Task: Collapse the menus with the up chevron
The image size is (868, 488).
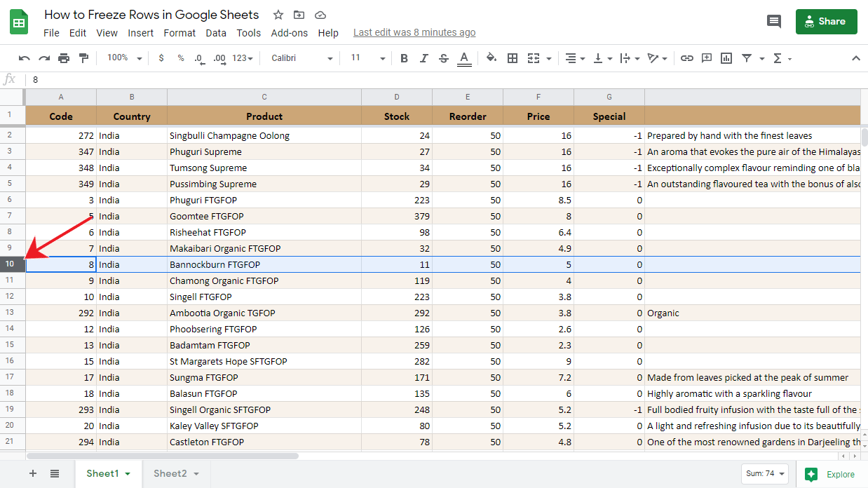Action: point(856,58)
